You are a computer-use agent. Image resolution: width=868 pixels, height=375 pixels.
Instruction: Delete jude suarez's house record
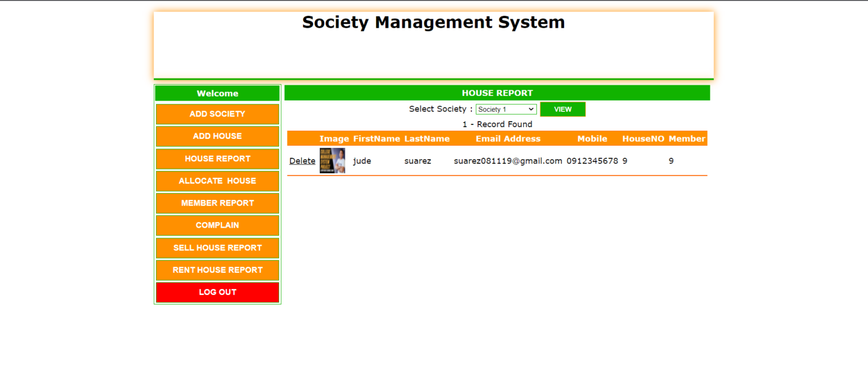pyautogui.click(x=302, y=161)
